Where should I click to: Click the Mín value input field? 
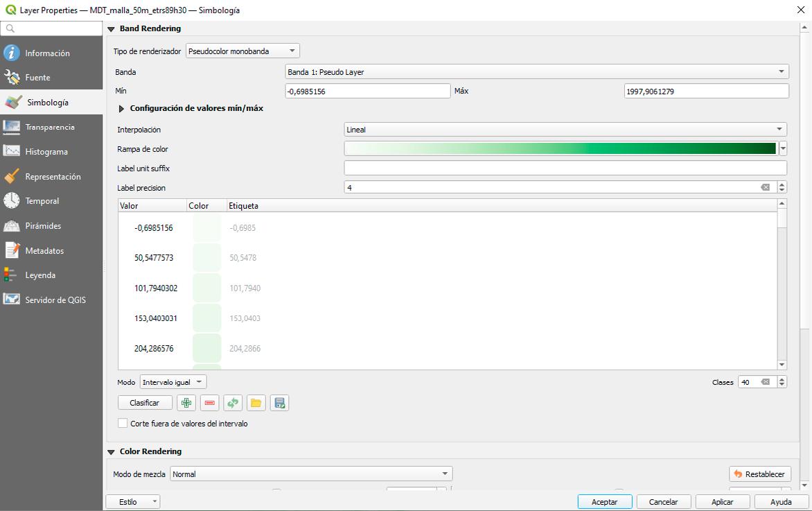(368, 92)
